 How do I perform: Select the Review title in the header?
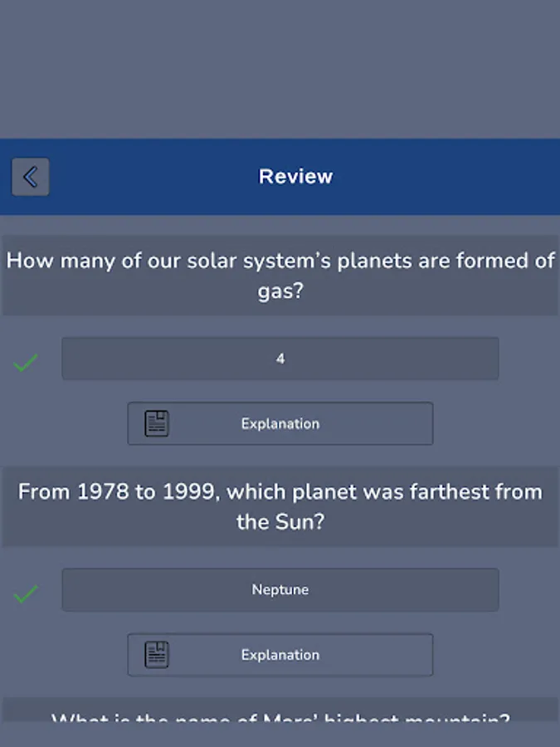295,176
